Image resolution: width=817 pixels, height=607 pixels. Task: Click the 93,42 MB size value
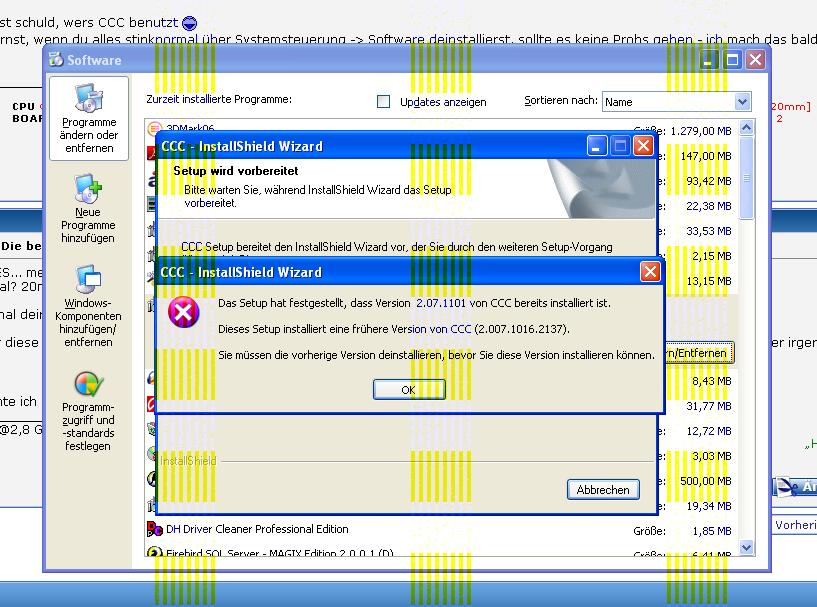[709, 181]
